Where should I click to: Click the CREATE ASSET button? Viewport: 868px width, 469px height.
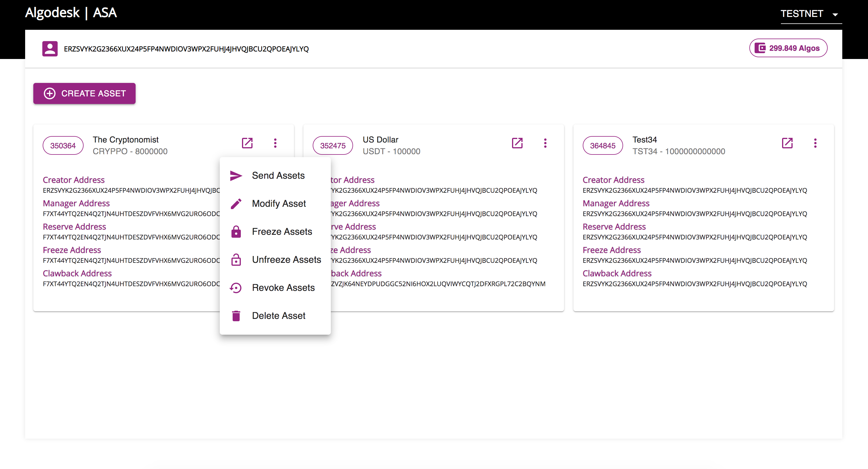coord(84,93)
